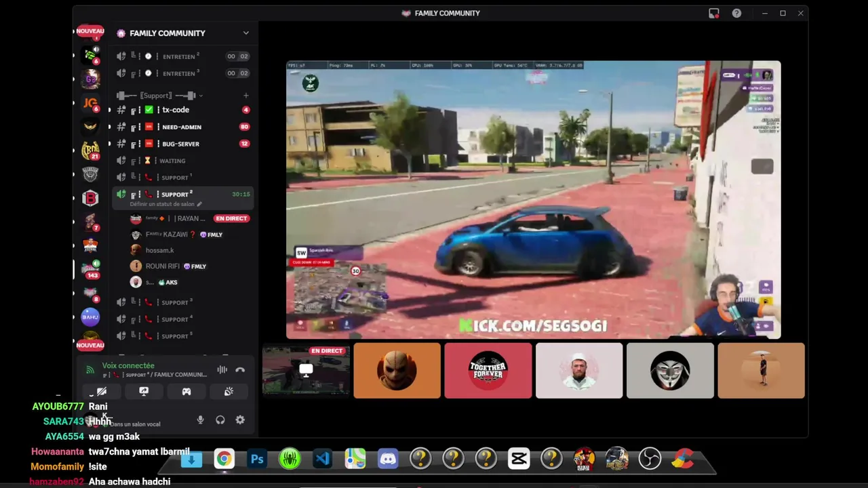Viewport: 868px width, 488px height.
Task: Open the voice connection signal details icon
Action: (x=90, y=370)
